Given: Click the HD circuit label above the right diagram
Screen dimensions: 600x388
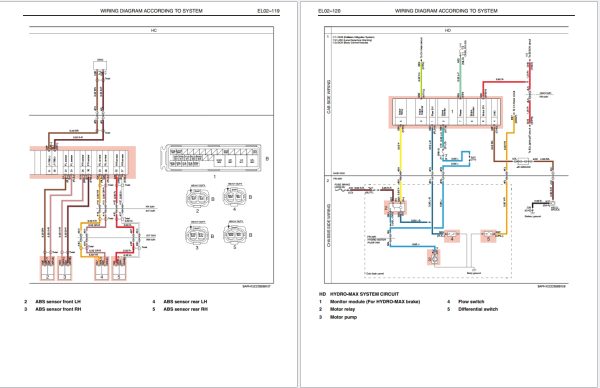Looking at the screenshot, I should [x=448, y=30].
